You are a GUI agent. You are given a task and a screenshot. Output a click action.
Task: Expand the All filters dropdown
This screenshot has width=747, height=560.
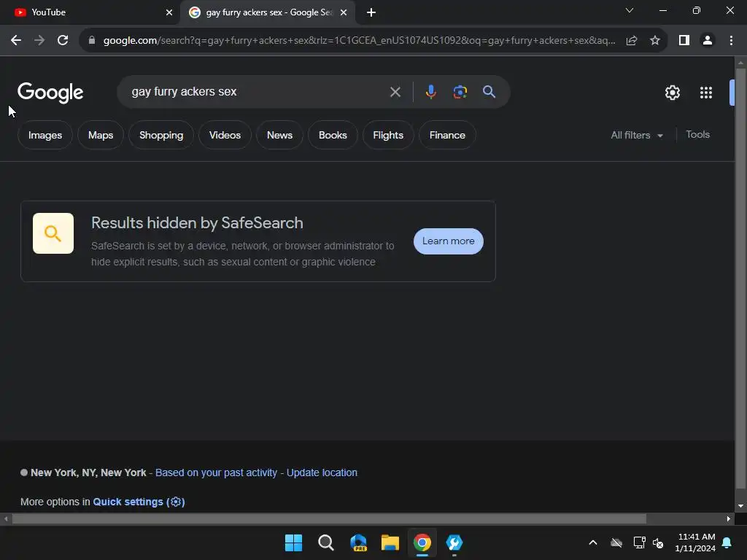636,135
